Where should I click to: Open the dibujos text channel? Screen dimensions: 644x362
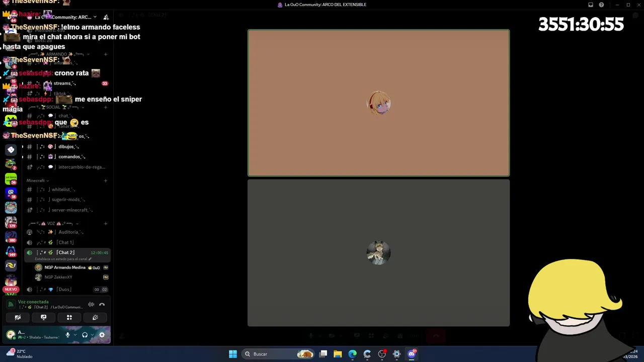tap(67, 146)
